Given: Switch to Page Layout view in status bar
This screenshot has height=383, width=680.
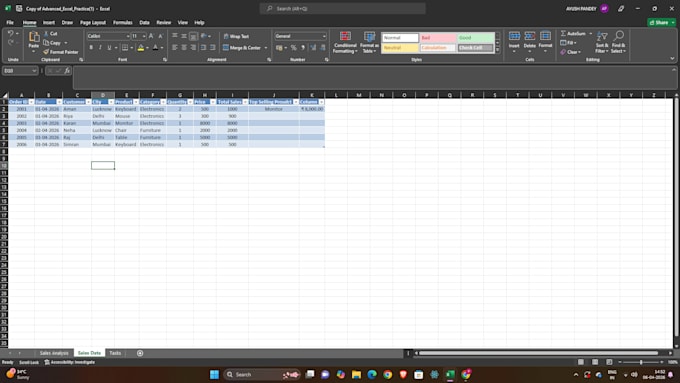Looking at the screenshot, I should 595,362.
